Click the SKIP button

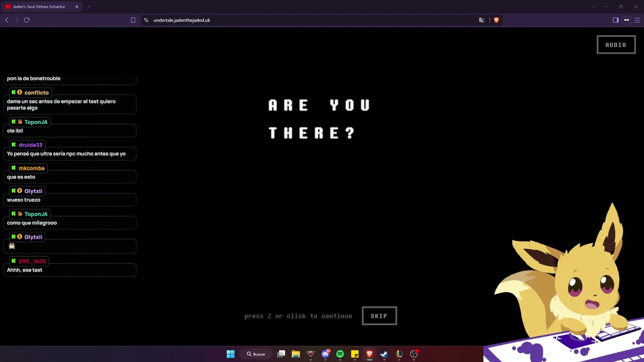coord(379,316)
